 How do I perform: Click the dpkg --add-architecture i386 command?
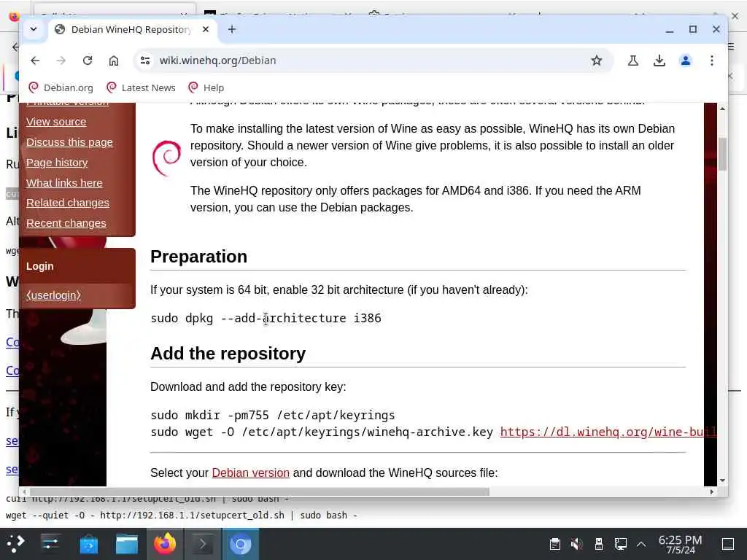[x=266, y=318]
